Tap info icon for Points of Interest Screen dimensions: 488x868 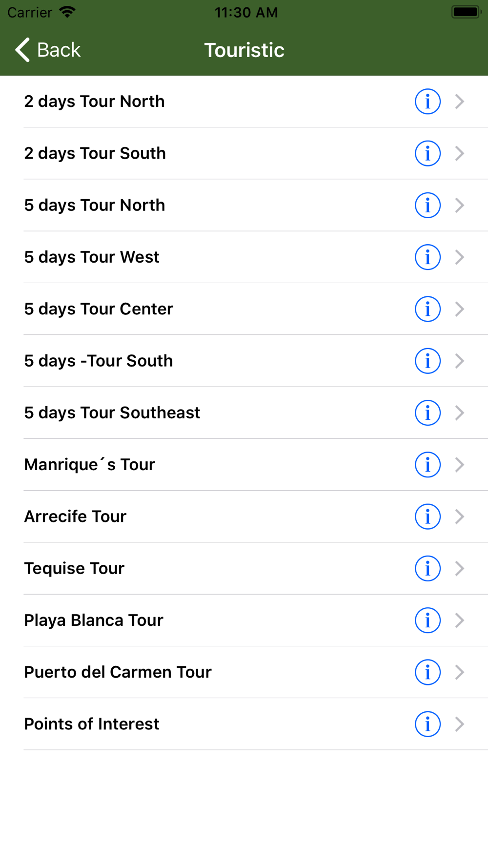[x=427, y=724]
